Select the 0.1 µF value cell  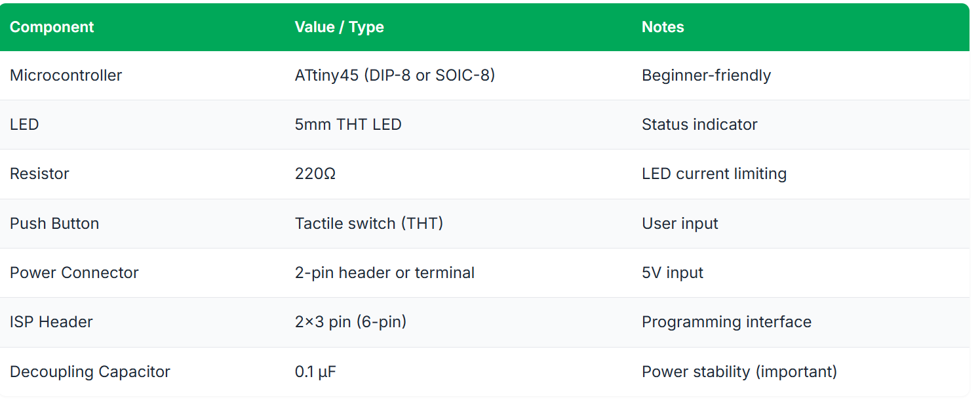coord(316,372)
